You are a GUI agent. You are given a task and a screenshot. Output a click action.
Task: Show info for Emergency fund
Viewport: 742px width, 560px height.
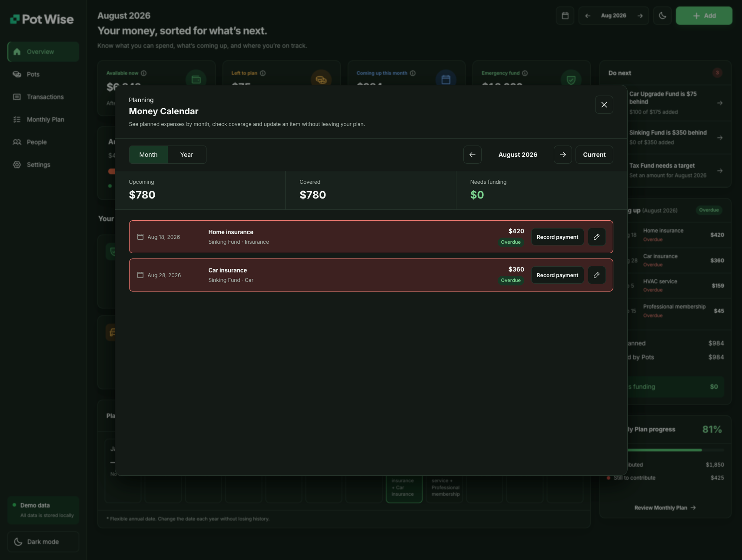point(525,73)
